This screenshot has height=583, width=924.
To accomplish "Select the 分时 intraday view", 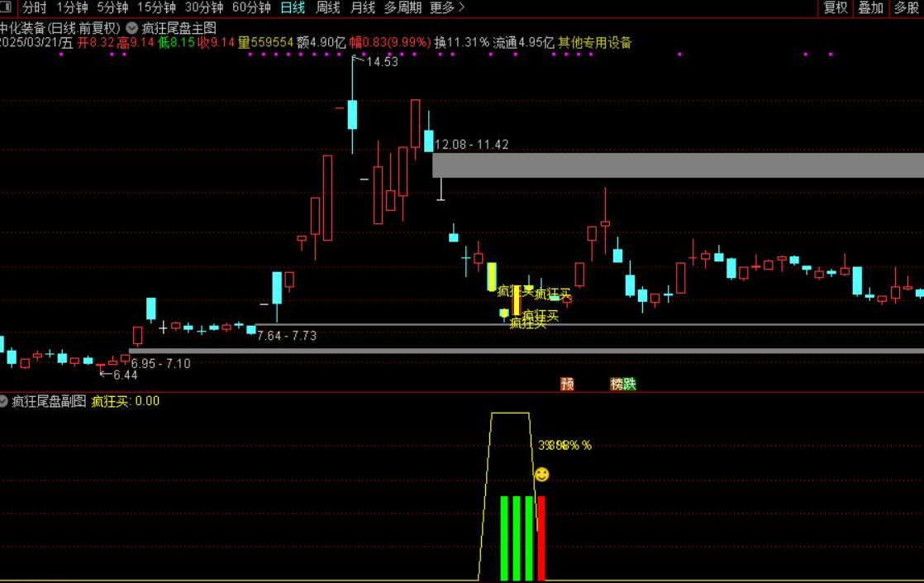I will tap(35, 7).
